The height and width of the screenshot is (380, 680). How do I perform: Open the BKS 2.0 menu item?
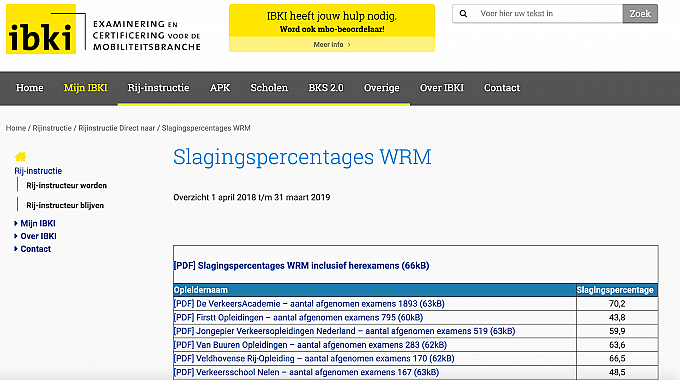326,88
